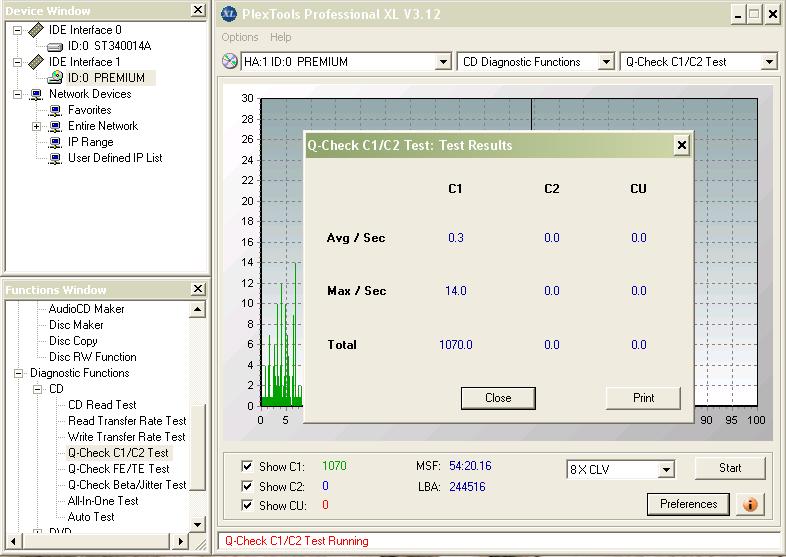Select Q-Check FE/TE Test
The width and height of the screenshot is (786, 557).
pos(119,469)
